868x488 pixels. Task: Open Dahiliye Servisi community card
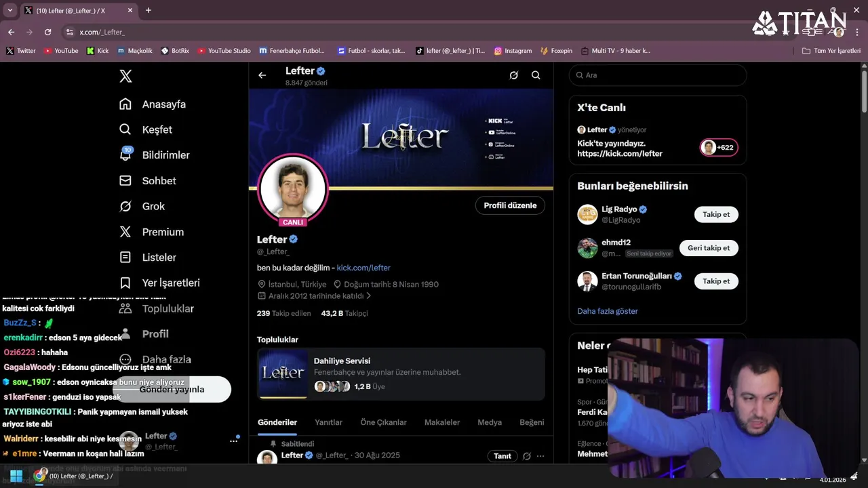401,373
